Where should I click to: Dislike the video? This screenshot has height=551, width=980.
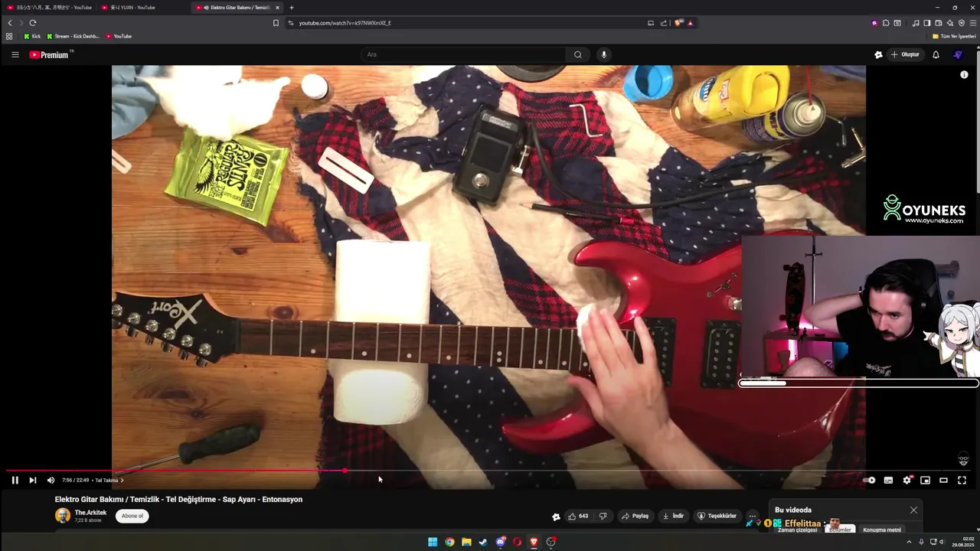[603, 516]
